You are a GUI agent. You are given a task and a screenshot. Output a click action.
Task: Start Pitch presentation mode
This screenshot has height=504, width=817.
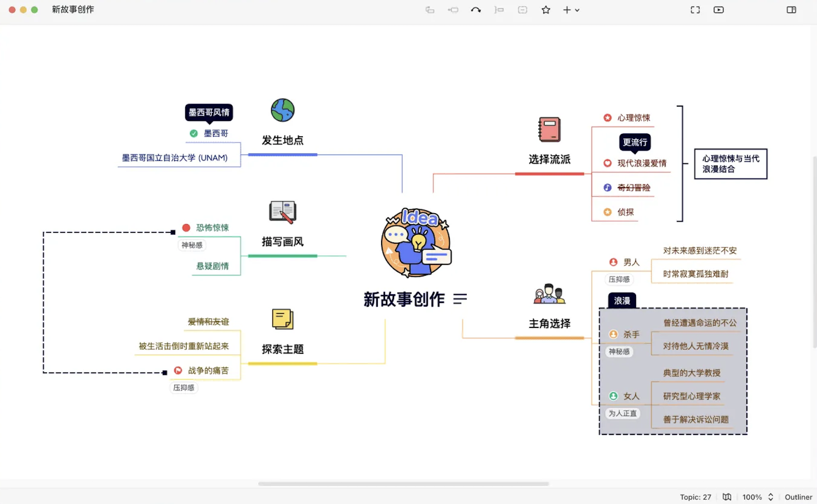coord(719,10)
